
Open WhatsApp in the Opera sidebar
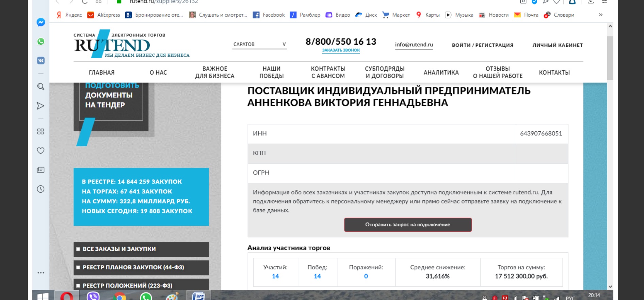point(41,41)
